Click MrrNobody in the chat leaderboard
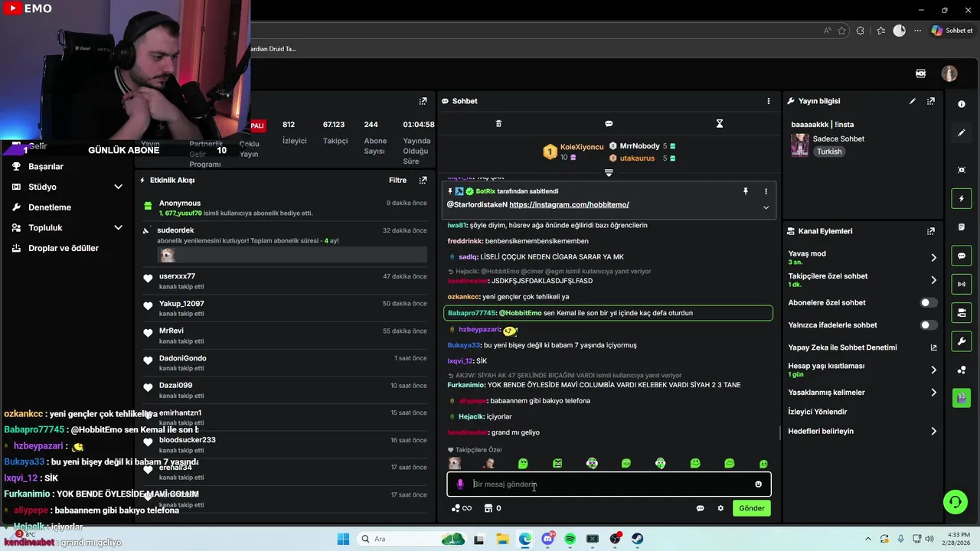The height and width of the screenshot is (551, 980). click(639, 145)
